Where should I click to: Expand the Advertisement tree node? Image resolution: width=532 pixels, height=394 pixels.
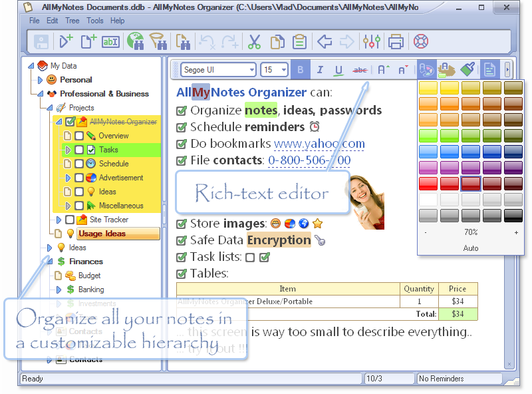click(68, 178)
